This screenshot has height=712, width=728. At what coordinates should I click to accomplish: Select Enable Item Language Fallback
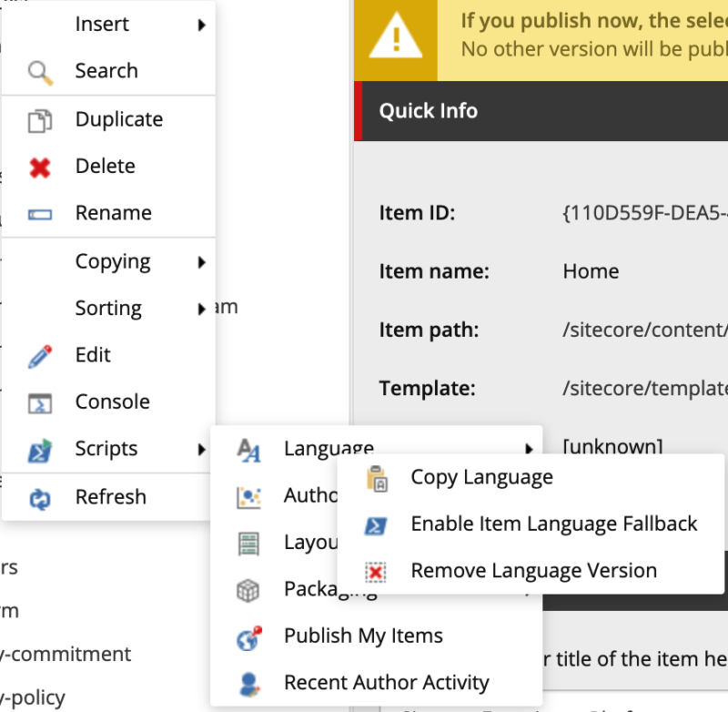click(553, 524)
